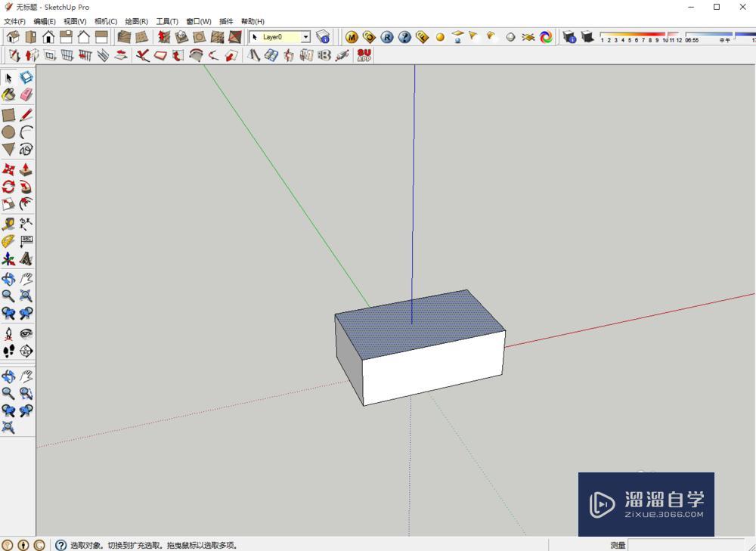Choose the Offset tool
The width and height of the screenshot is (756, 551).
click(26, 204)
